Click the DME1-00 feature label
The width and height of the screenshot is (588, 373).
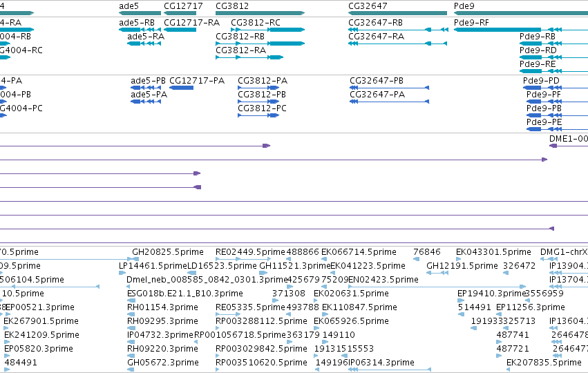click(569, 139)
